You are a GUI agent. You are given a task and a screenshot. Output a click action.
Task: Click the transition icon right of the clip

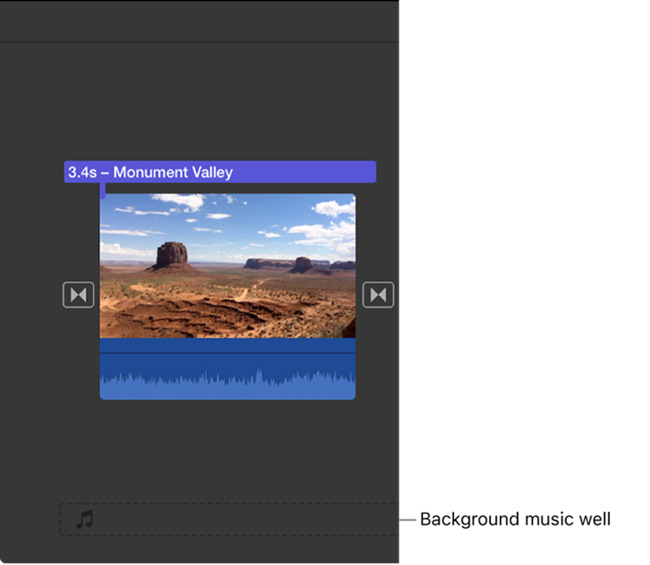pyautogui.click(x=378, y=295)
